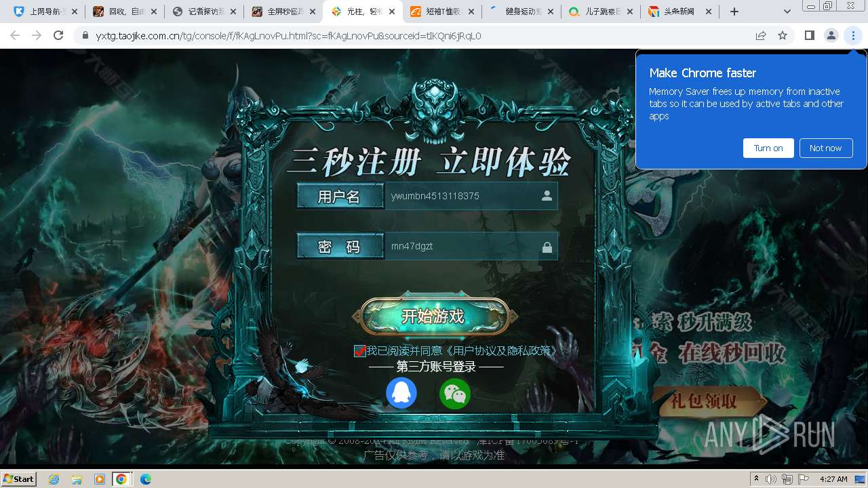Open the Chrome profile avatar
This screenshot has width=868, height=488.
pos(831,35)
